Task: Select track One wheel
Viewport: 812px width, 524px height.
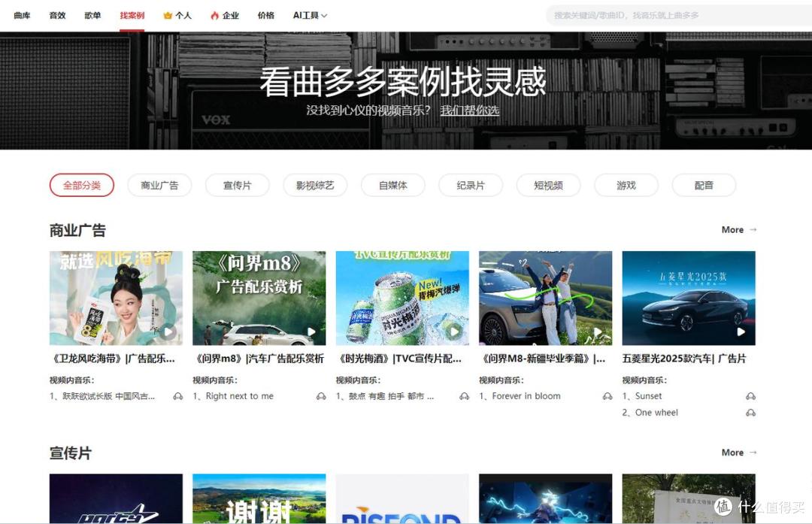Action: tap(650, 413)
